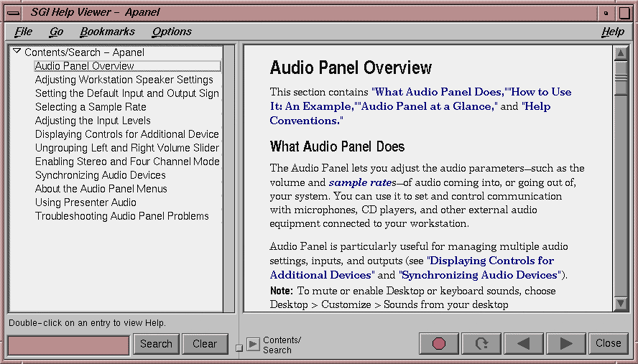Select "Ungrouping Left and Right Volume Slider" entry
638x364 pixels.
point(127,148)
